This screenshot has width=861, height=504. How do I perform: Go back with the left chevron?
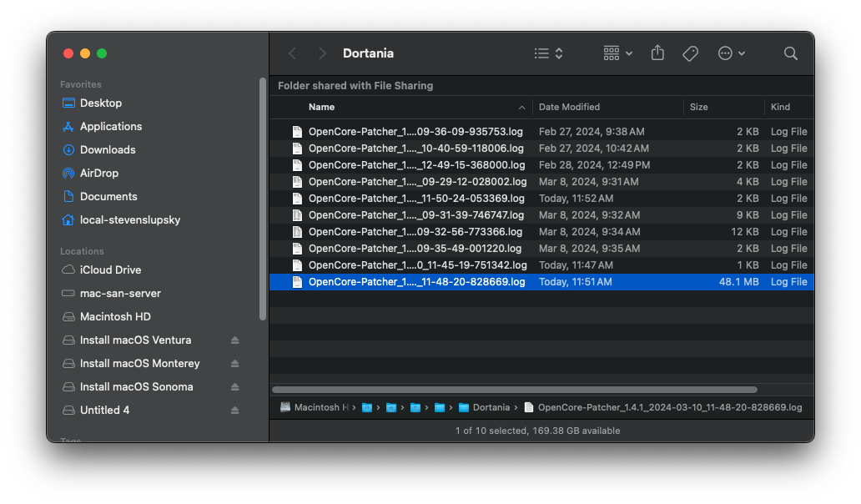292,53
